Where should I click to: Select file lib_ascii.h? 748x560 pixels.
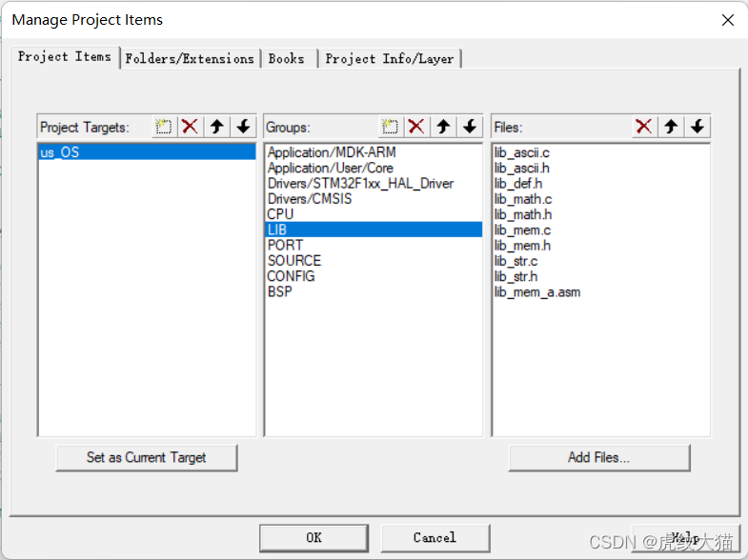[600, 168]
